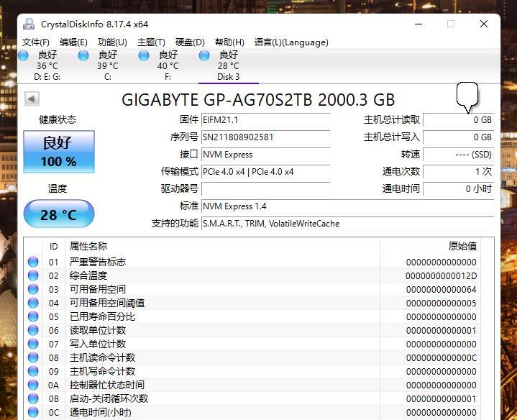Click the 原始值 column header
517x420 pixels.
coord(462,246)
